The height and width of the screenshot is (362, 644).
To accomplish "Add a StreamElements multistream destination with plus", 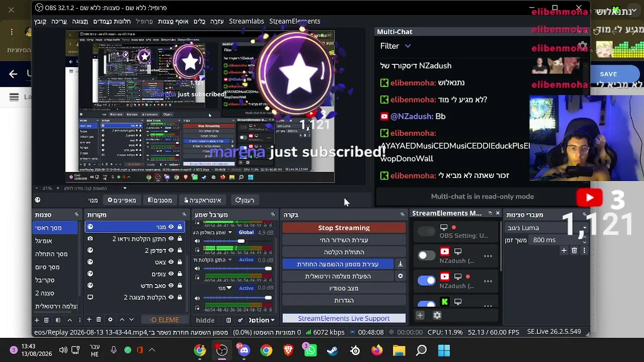I will pos(420,316).
